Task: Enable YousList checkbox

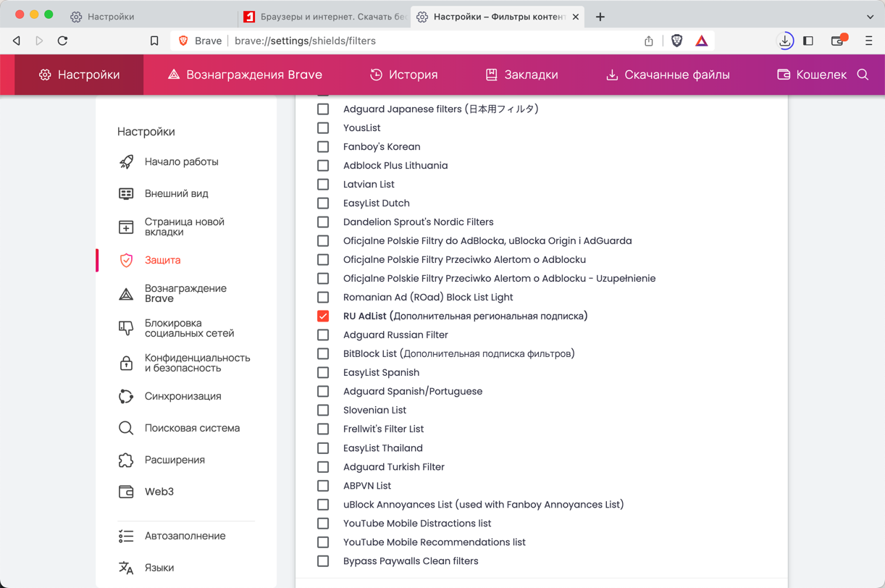Action: point(323,128)
